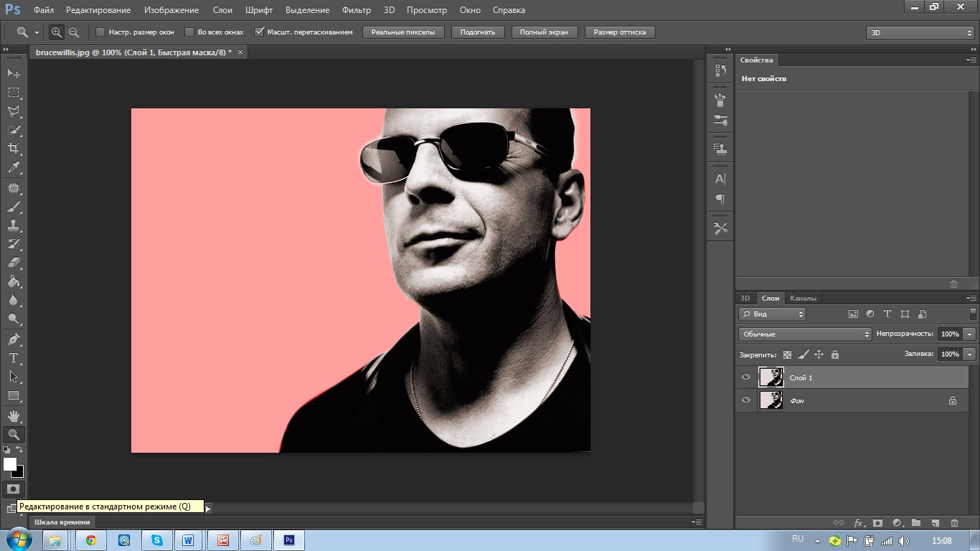This screenshot has width=980, height=551.
Task: Delete layer using the Layers panel trash icon
Action: pyautogui.click(x=954, y=523)
